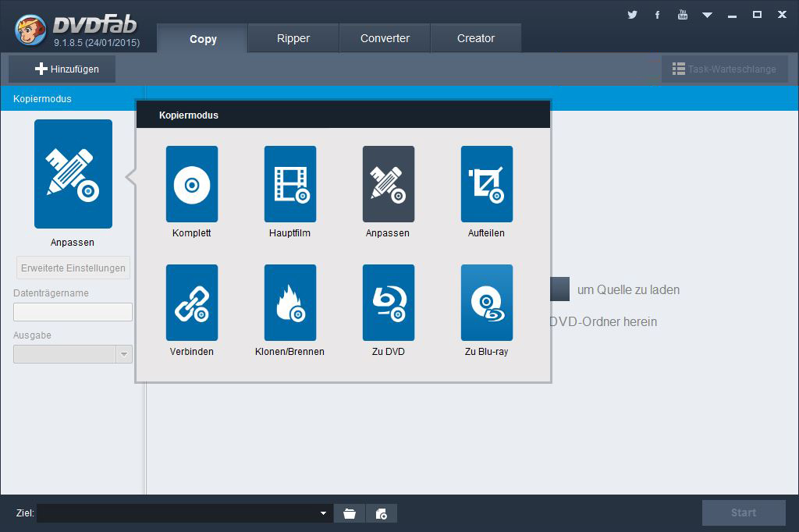Open the Task-Warteschlange queue

coord(725,69)
